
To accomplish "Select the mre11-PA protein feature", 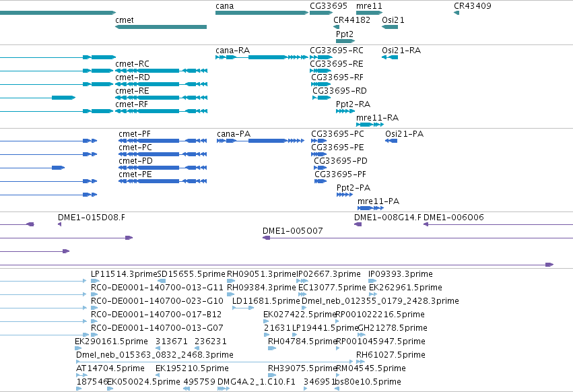I will pyautogui.click(x=370, y=208).
